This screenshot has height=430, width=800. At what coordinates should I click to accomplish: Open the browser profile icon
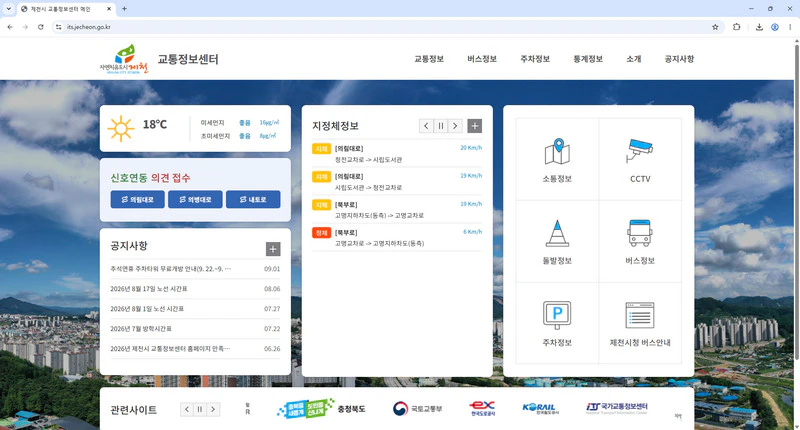[774, 27]
